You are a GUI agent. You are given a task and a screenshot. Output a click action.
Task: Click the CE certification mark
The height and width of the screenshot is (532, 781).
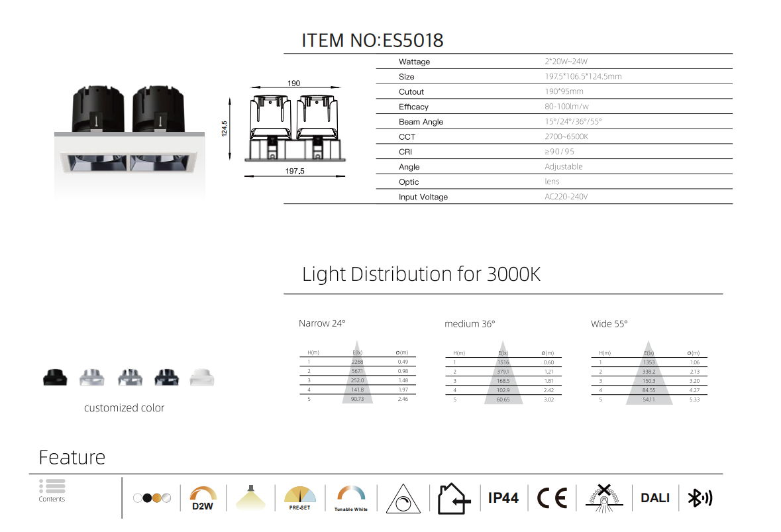coord(552,498)
